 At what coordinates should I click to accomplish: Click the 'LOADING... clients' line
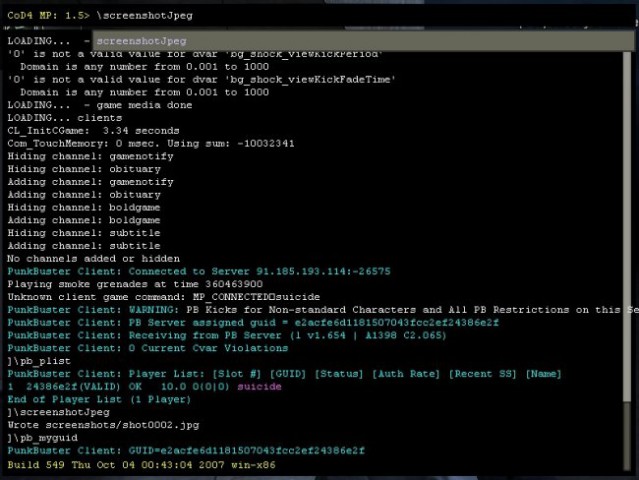coord(65,118)
